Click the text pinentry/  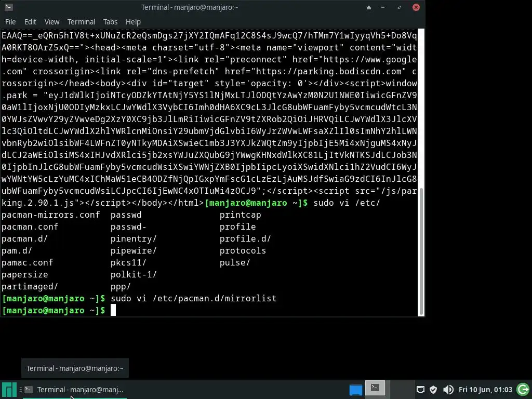click(134, 238)
